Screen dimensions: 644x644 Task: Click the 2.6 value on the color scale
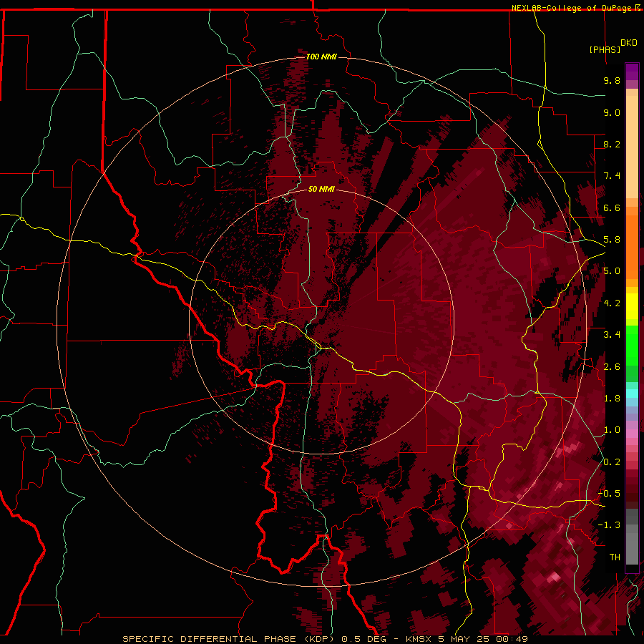coord(612,367)
